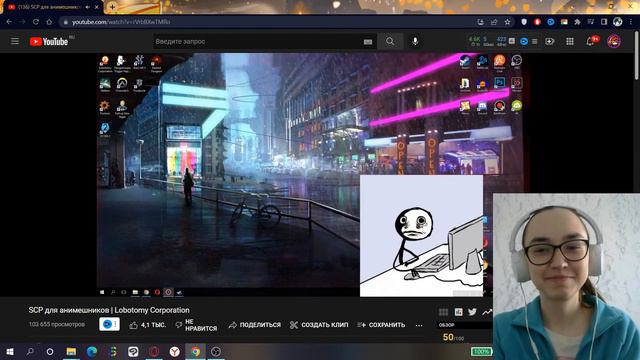
Task: Click the "103 655 просмотров" view count
Action: [x=57, y=324]
